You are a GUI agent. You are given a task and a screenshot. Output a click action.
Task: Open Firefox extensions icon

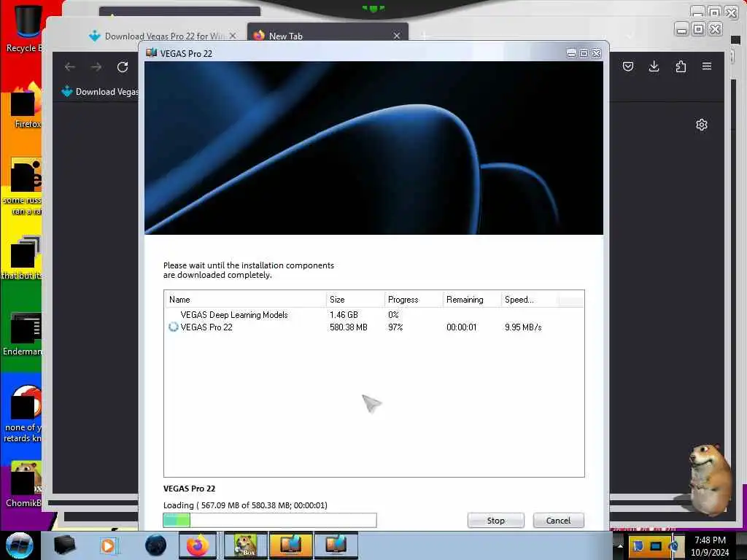pyautogui.click(x=681, y=66)
